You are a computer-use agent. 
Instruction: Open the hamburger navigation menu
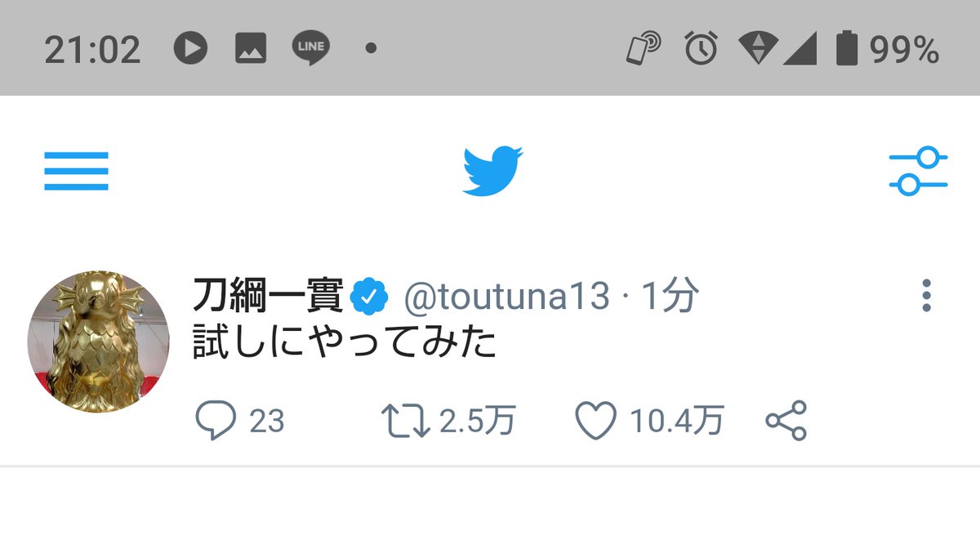[x=76, y=171]
